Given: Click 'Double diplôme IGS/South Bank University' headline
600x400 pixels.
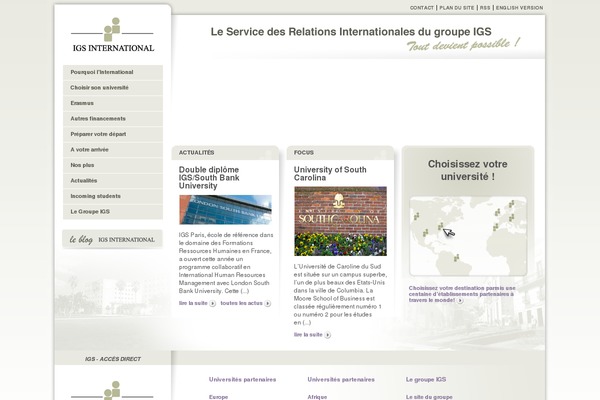Looking at the screenshot, I should (x=209, y=178).
